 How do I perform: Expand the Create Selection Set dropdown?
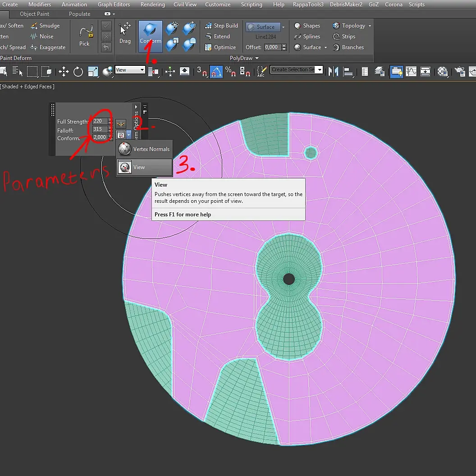(x=320, y=69)
